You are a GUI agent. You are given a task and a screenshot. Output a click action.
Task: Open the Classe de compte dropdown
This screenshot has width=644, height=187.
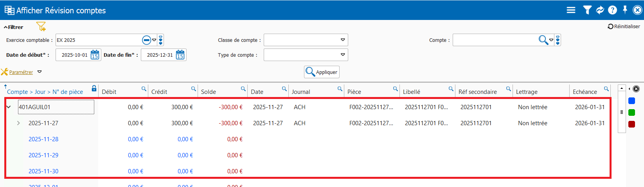(x=343, y=40)
